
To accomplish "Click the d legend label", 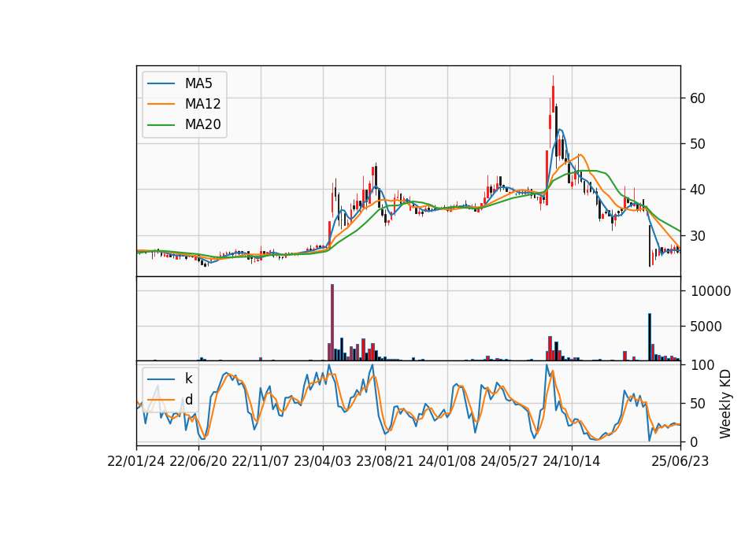I will [x=189, y=400].
